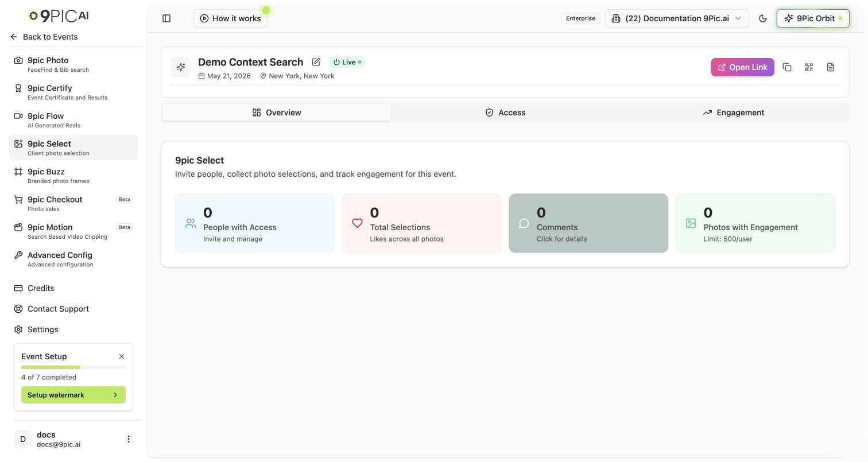868x462 pixels.
Task: Click the frame hash icon beside 9pic Buzz
Action: pyautogui.click(x=18, y=172)
